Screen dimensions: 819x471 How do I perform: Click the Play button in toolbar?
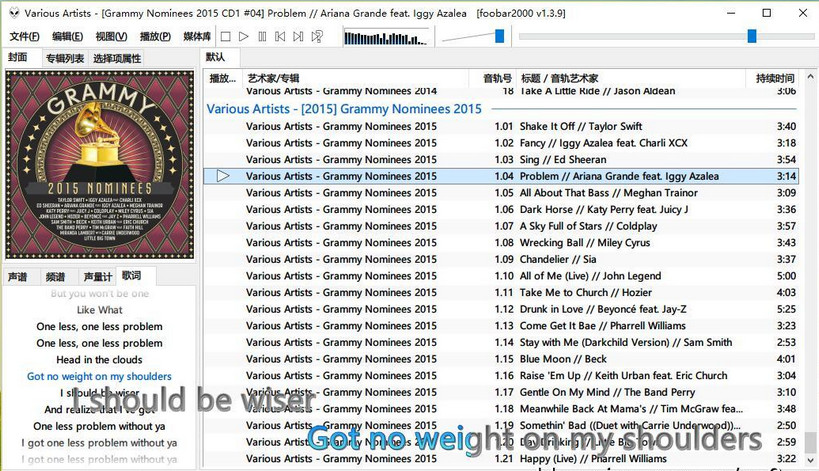[243, 37]
